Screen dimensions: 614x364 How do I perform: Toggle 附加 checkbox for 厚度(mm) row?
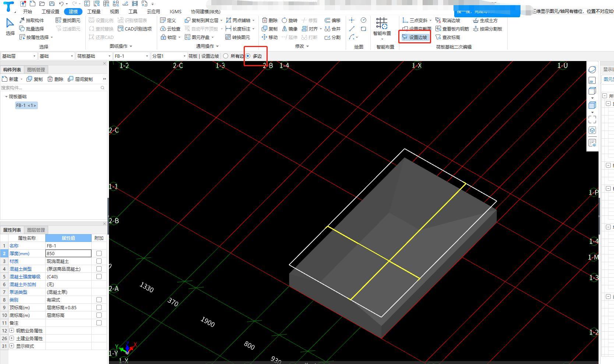pos(99,253)
